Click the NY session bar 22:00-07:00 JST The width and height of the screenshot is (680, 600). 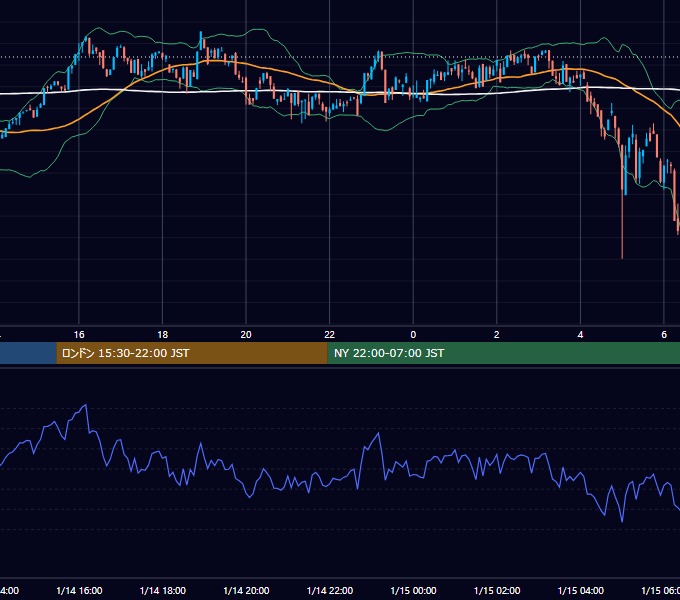503,353
